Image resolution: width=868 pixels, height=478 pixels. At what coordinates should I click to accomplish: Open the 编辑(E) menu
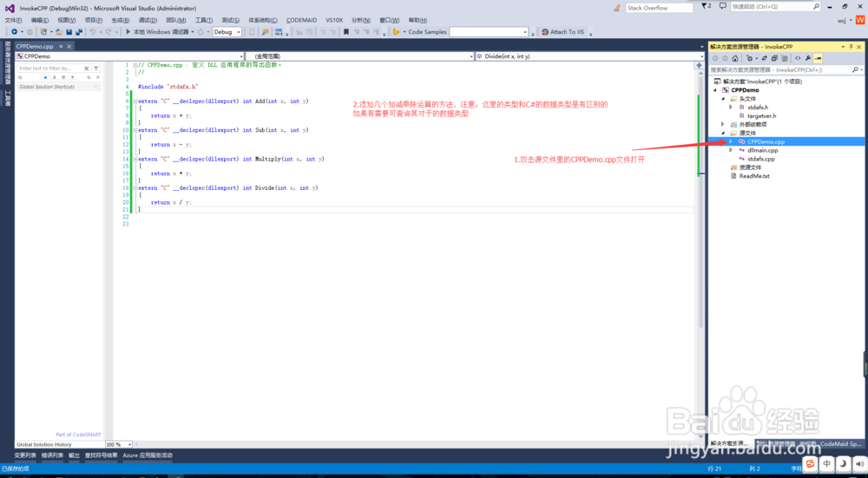tap(41, 20)
